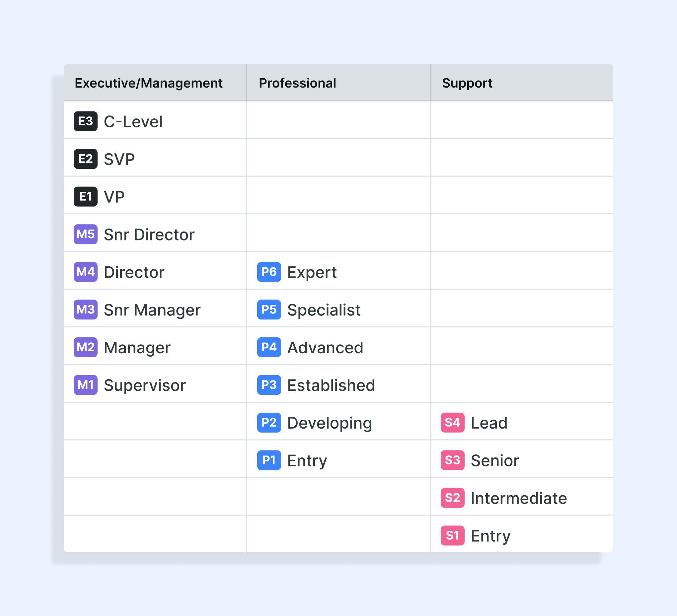The width and height of the screenshot is (677, 616).
Task: Click the purple M1 badge
Action: point(86,385)
